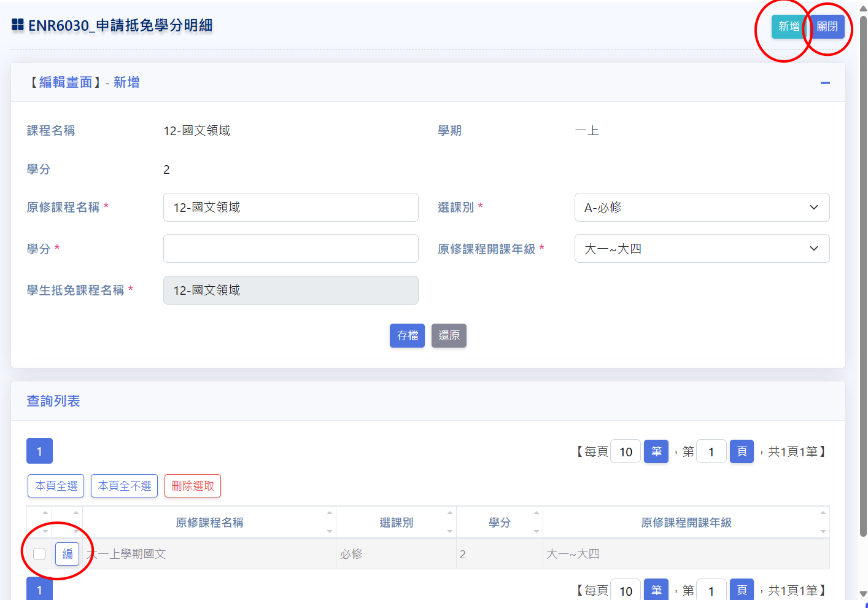
Task: Edit the top page number field
Action: [711, 452]
